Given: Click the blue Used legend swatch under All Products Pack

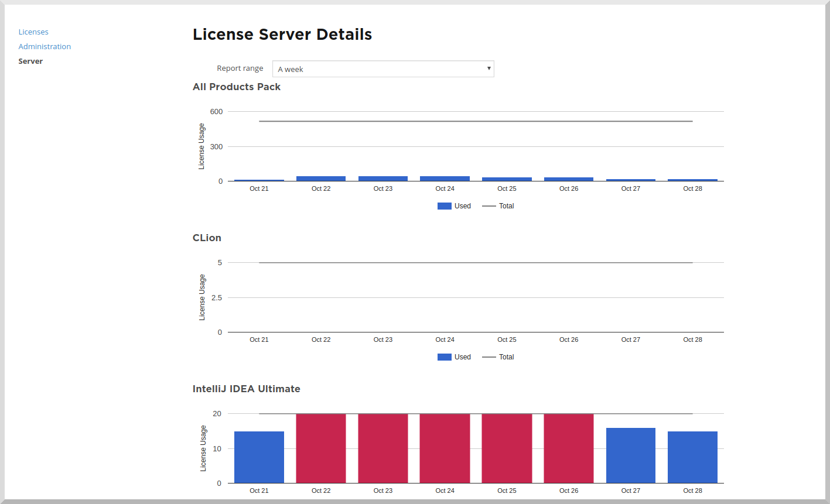Looking at the screenshot, I should tap(445, 206).
